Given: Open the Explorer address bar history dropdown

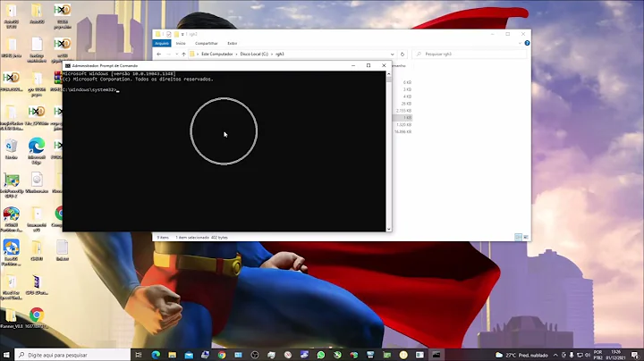Looking at the screenshot, I should click(x=393, y=55).
